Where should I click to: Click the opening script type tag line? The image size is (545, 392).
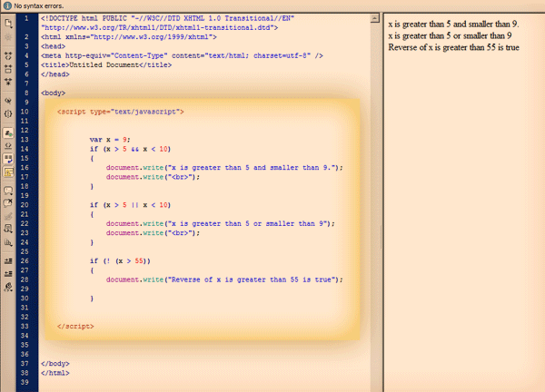[120, 112]
